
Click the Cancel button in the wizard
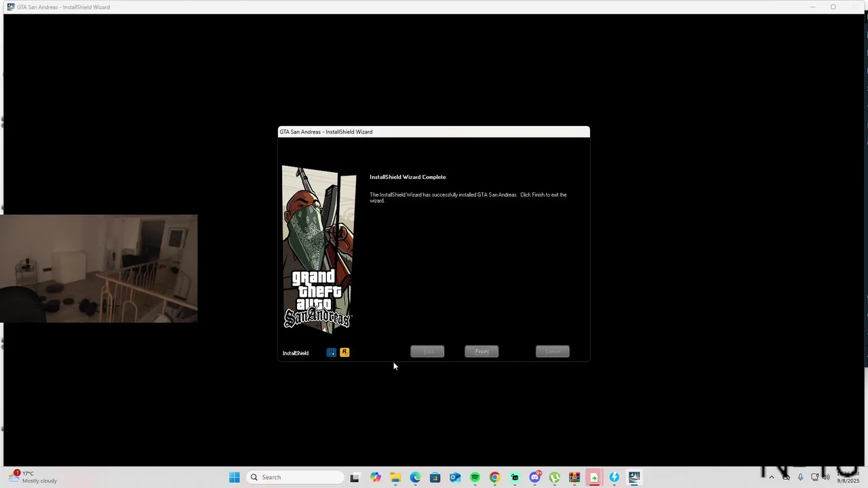[x=553, y=351]
